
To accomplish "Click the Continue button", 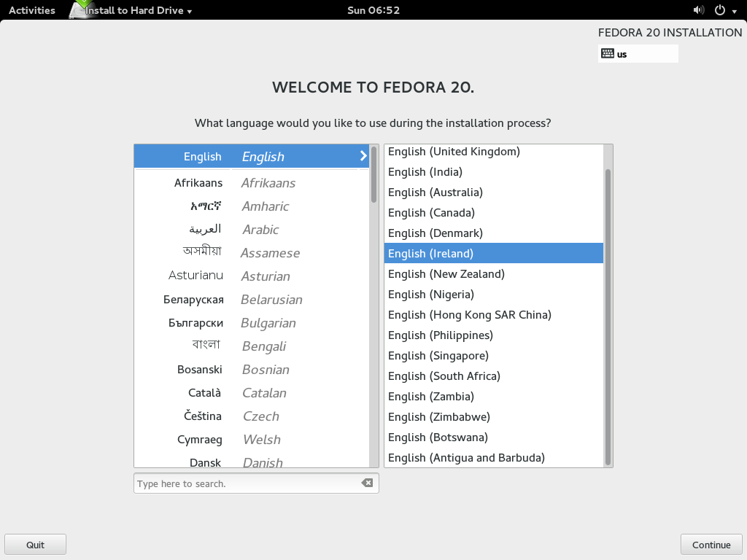I will click(711, 545).
